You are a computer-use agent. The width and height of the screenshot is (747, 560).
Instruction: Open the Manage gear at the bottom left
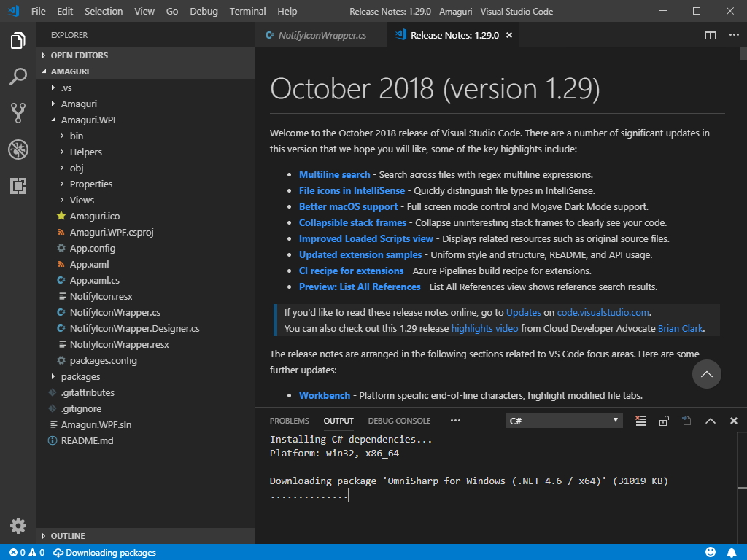(18, 525)
